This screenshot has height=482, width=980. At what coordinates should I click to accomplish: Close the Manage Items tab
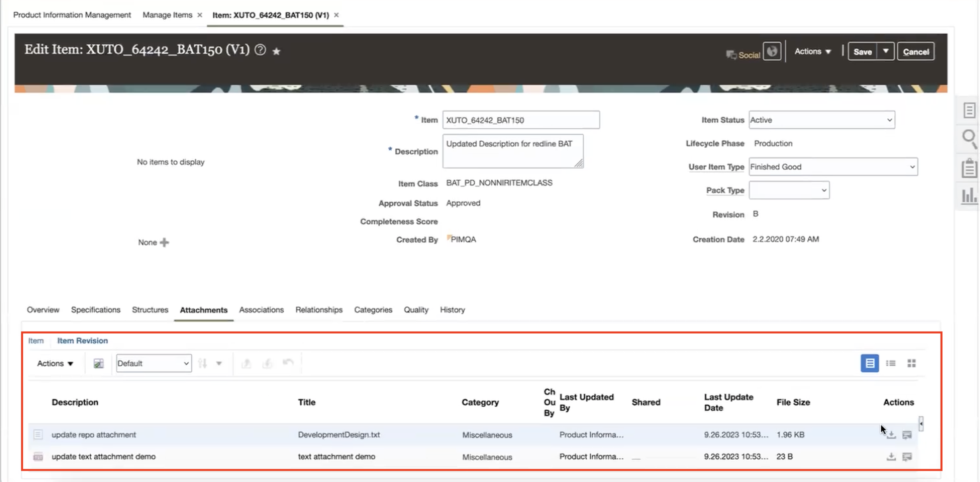click(199, 15)
